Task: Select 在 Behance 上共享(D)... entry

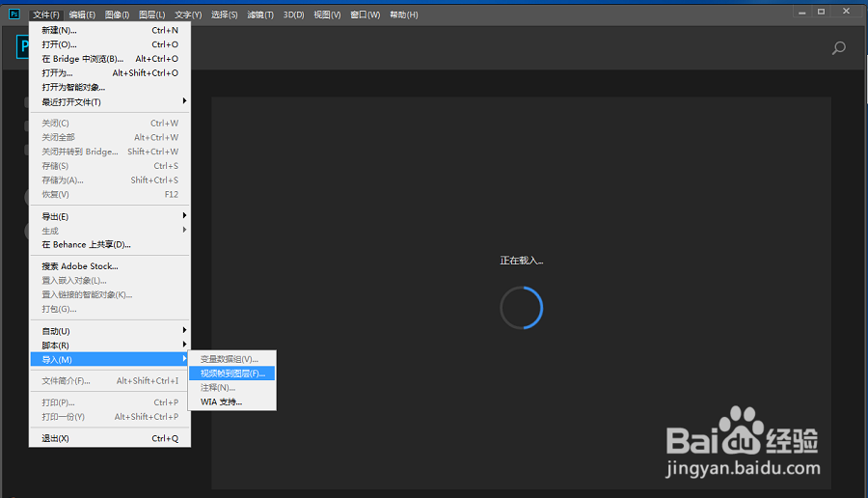Action: coord(110,245)
